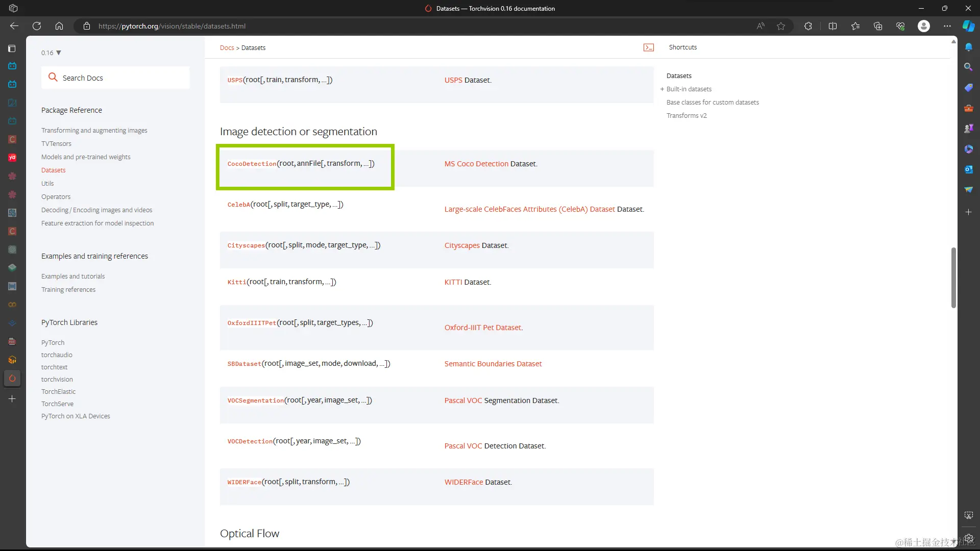Open the 0.16 version dropdown
The image size is (980, 551).
(51, 53)
